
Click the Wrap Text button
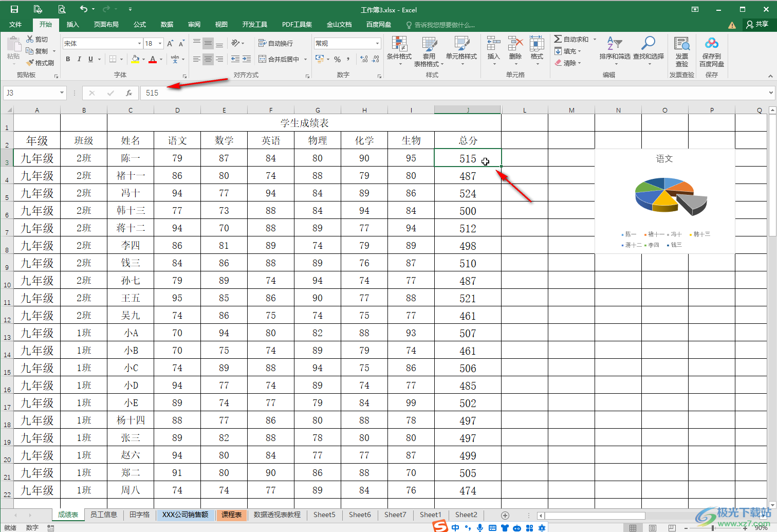(275, 44)
